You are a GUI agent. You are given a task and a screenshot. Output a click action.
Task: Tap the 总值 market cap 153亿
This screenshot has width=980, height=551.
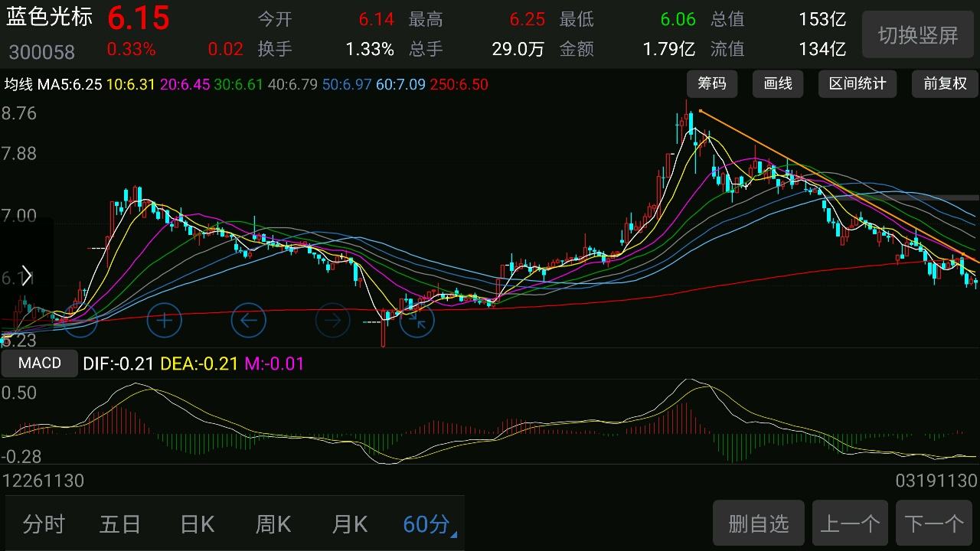tap(822, 20)
